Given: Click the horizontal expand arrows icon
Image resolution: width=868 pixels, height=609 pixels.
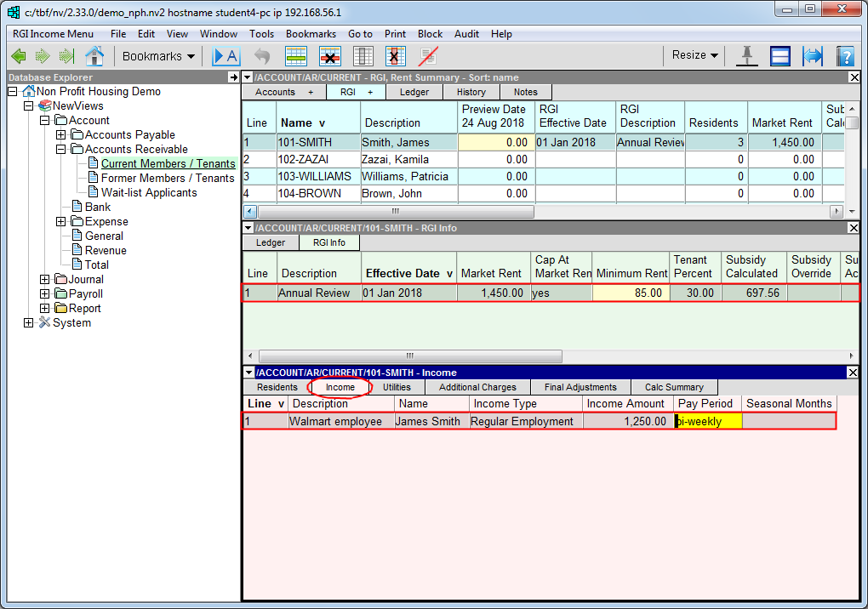Looking at the screenshot, I should 813,56.
